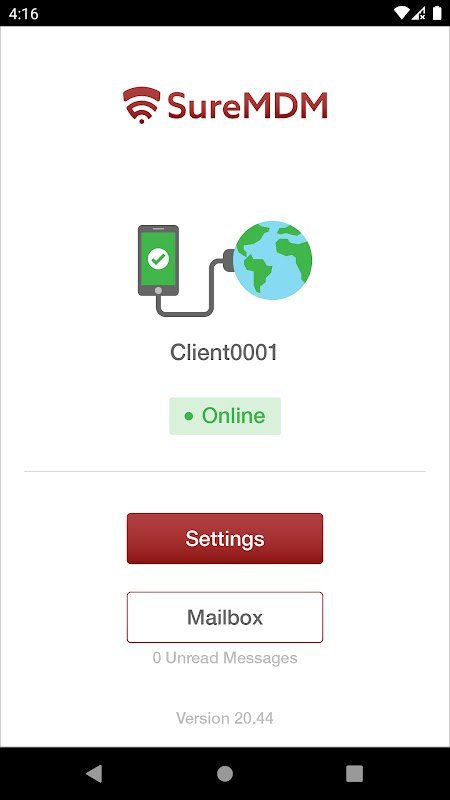Screen dimensions: 450x800
Task: Tap the Version 20.44 text
Action: coord(225,718)
